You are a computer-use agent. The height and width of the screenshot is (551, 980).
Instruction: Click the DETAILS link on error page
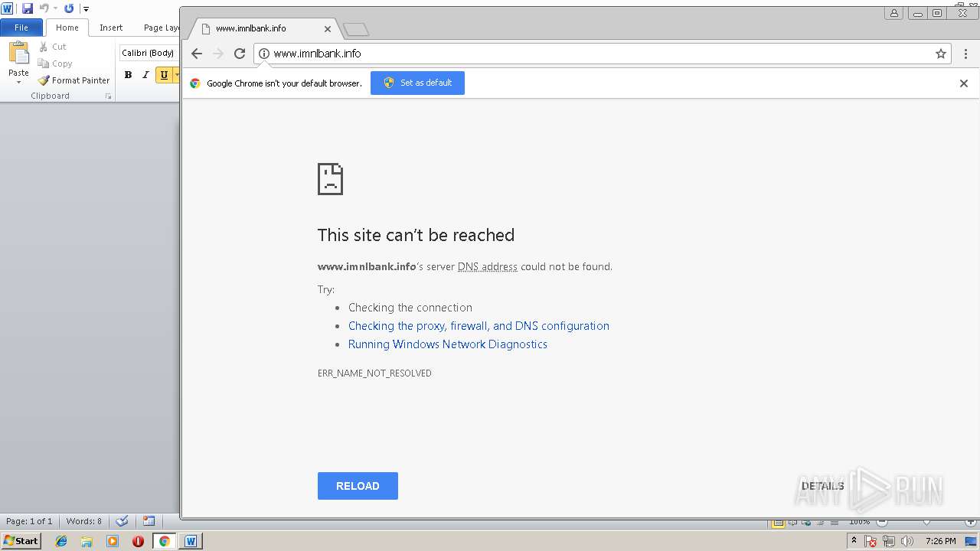click(823, 486)
